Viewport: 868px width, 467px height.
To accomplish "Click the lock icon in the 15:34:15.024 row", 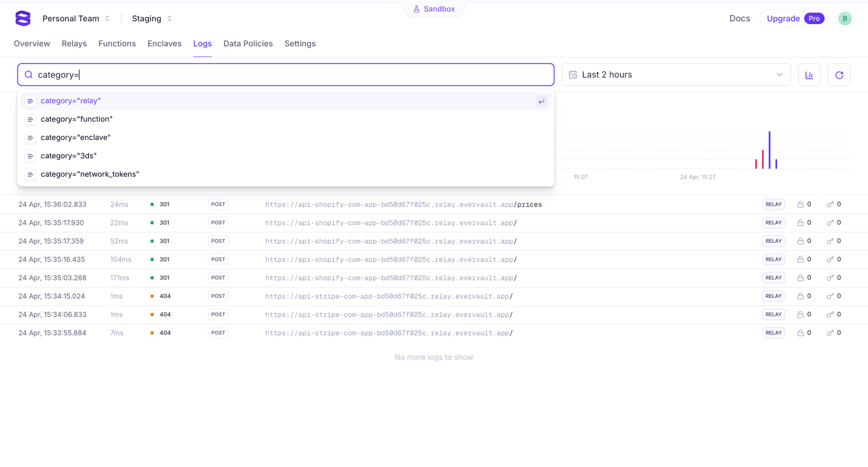I will (x=800, y=296).
